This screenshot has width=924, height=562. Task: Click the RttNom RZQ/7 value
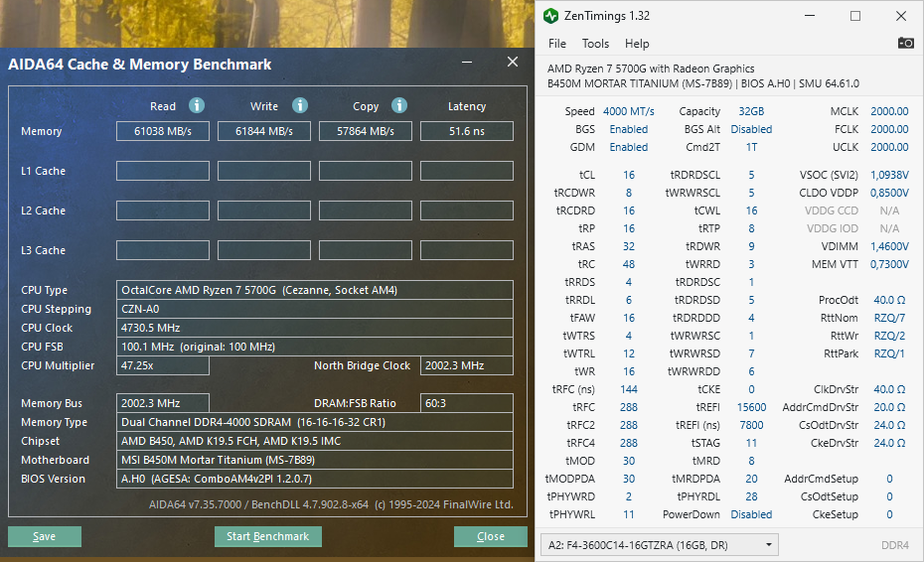point(889,318)
